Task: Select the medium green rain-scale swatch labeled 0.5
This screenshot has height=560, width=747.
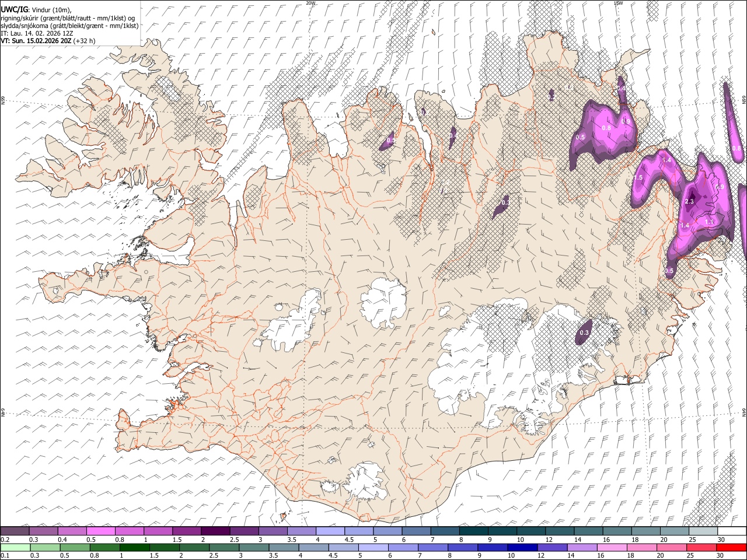Action: click(75, 547)
